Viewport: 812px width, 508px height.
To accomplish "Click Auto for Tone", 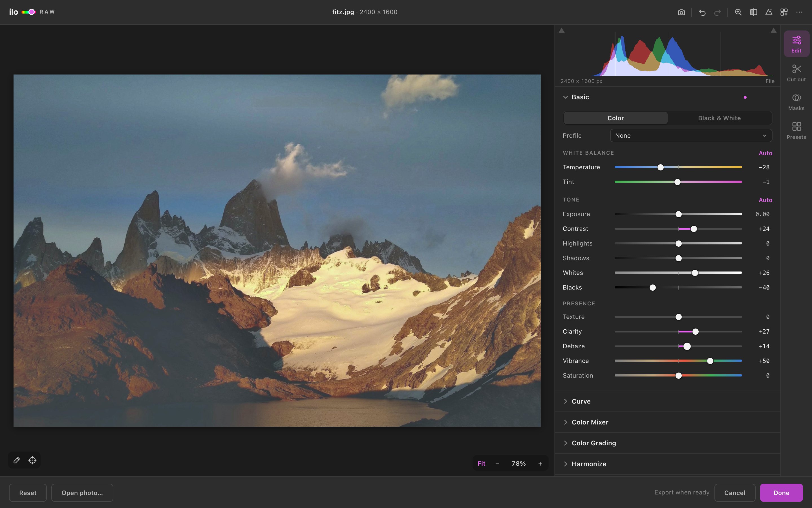I will [x=765, y=200].
